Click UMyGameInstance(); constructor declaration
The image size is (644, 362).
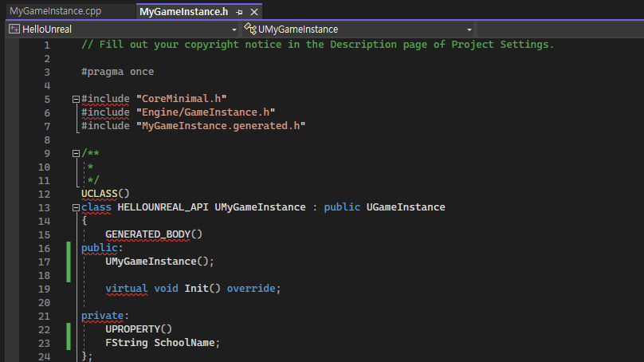[x=159, y=262]
